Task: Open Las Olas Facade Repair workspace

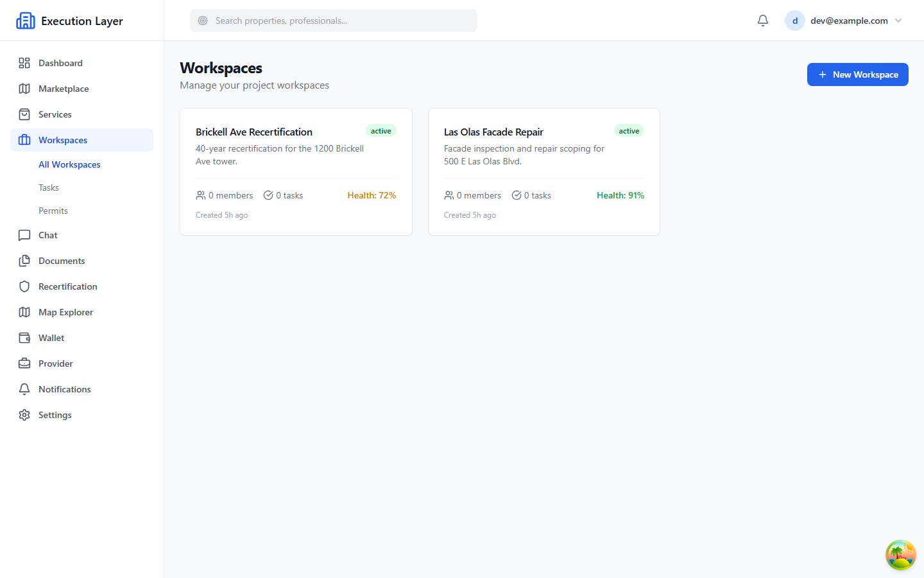Action: [544, 171]
